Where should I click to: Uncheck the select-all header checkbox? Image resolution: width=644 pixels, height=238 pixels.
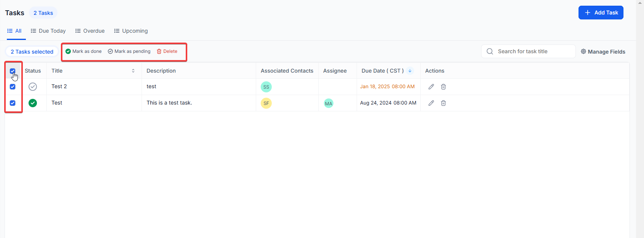point(13,71)
